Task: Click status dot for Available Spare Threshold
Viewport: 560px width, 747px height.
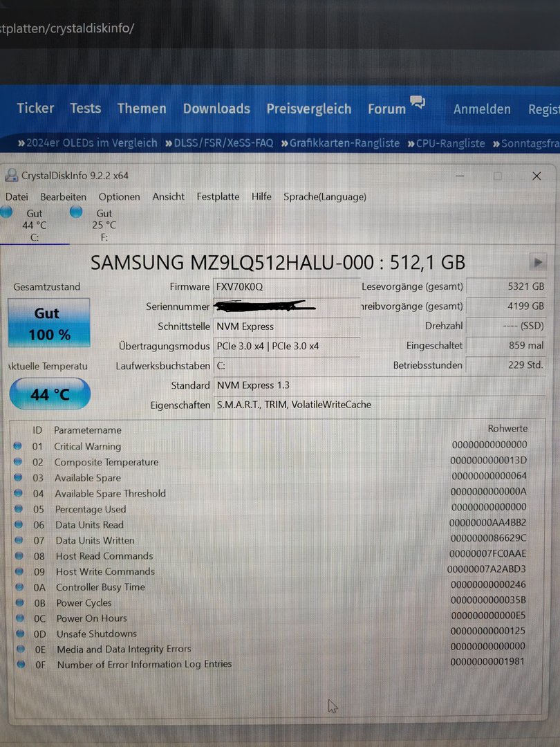Action: click(x=19, y=493)
